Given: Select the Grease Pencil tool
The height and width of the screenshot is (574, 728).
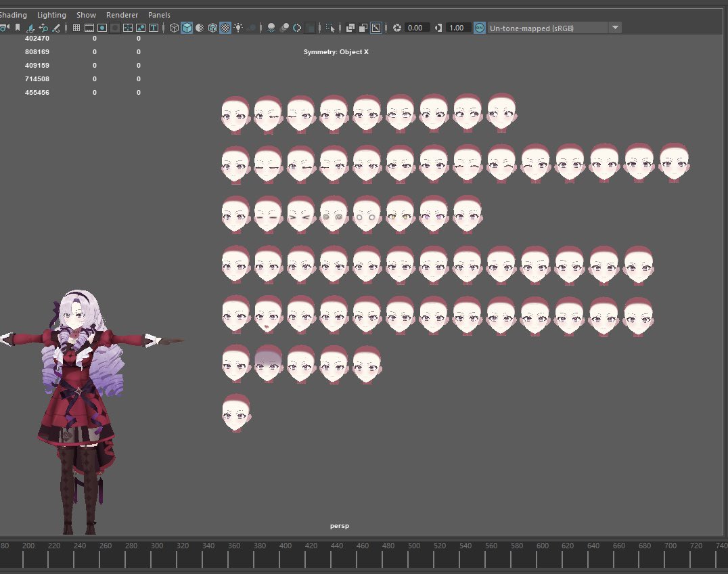Looking at the screenshot, I should coord(56,28).
